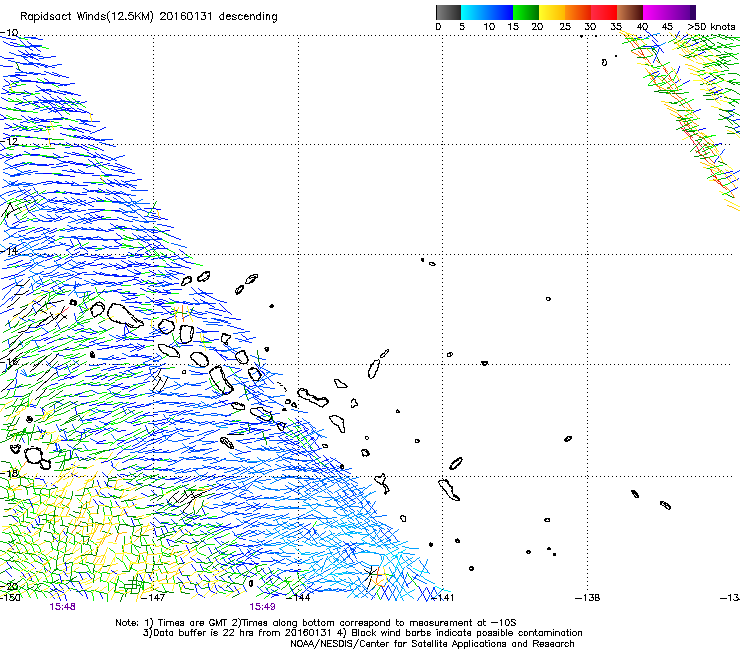Click the red 30–35 knots legend segment
Screen dimensions: 740x650
[x=604, y=12]
